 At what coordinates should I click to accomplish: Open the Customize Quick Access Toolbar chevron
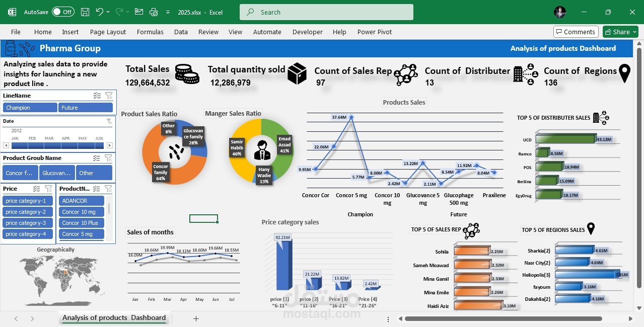pos(168,12)
